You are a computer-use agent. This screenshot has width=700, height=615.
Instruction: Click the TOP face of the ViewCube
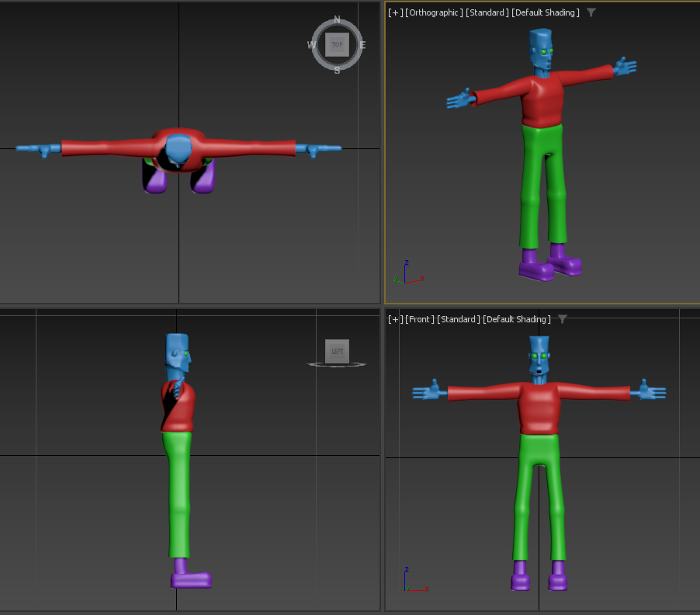(337, 45)
